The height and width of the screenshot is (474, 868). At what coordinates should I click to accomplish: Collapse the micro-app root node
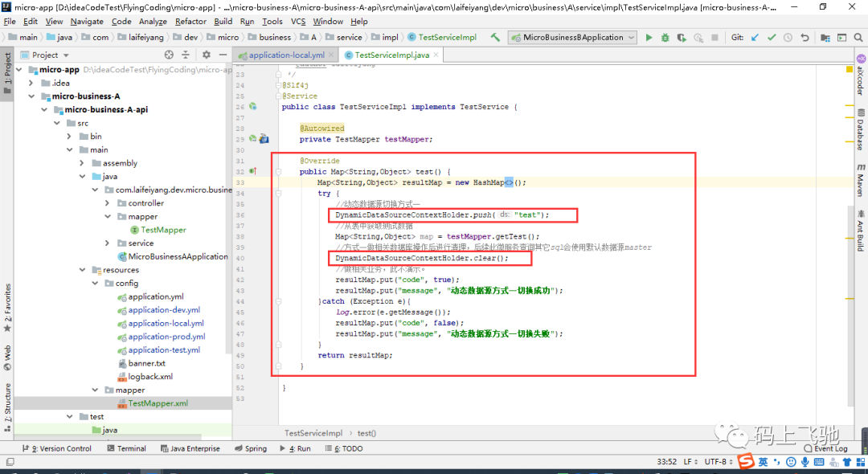click(20, 70)
